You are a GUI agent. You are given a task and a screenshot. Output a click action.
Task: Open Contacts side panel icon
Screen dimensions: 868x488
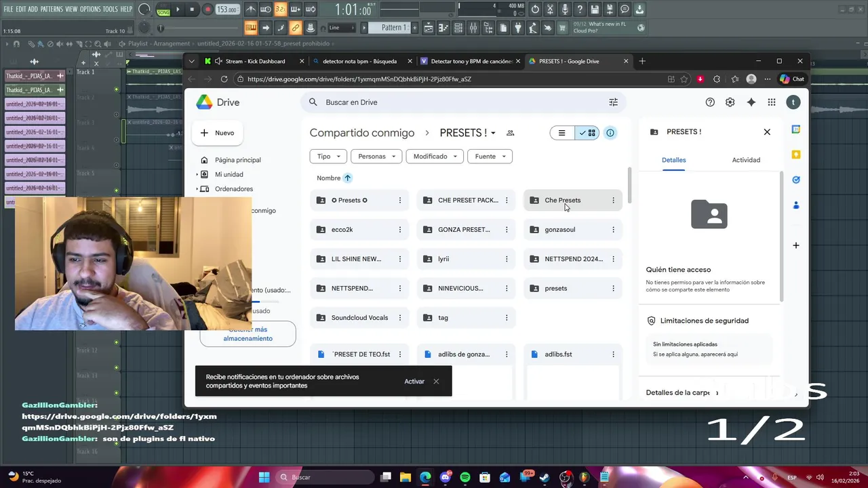796,205
